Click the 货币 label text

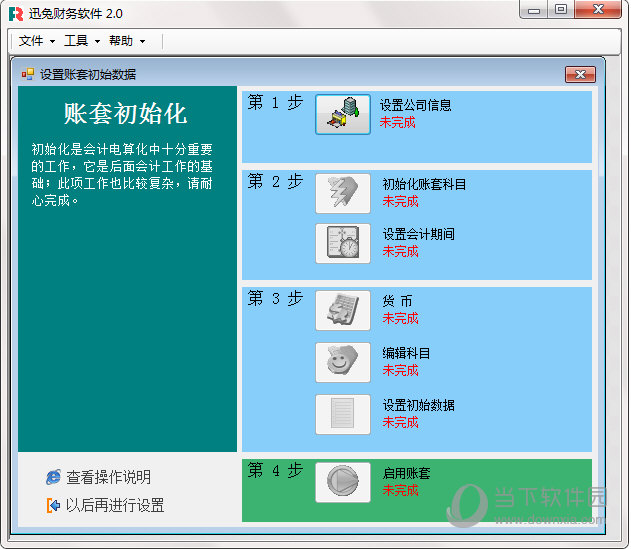coord(397,301)
